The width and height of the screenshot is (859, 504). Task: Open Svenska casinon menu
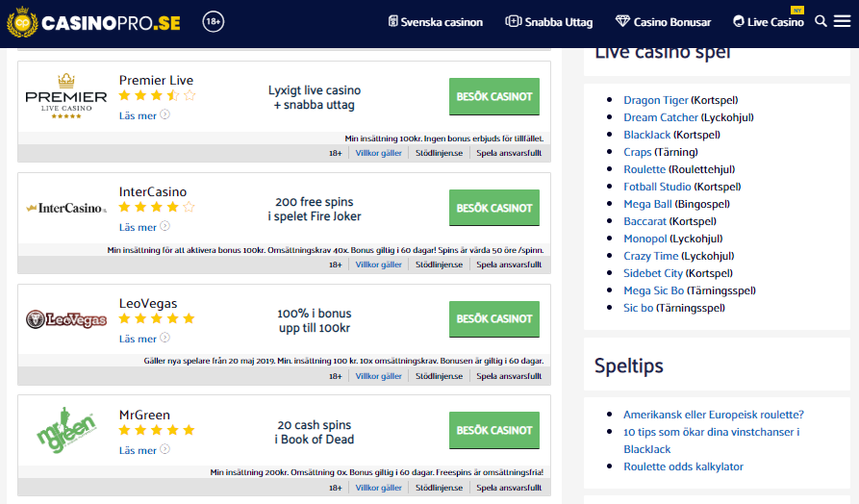[x=436, y=22]
